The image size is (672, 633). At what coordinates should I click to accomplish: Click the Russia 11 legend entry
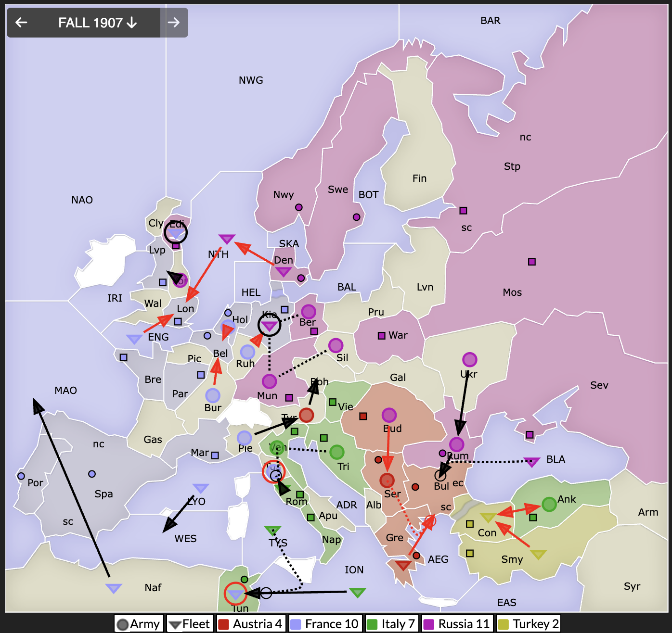[x=457, y=624]
